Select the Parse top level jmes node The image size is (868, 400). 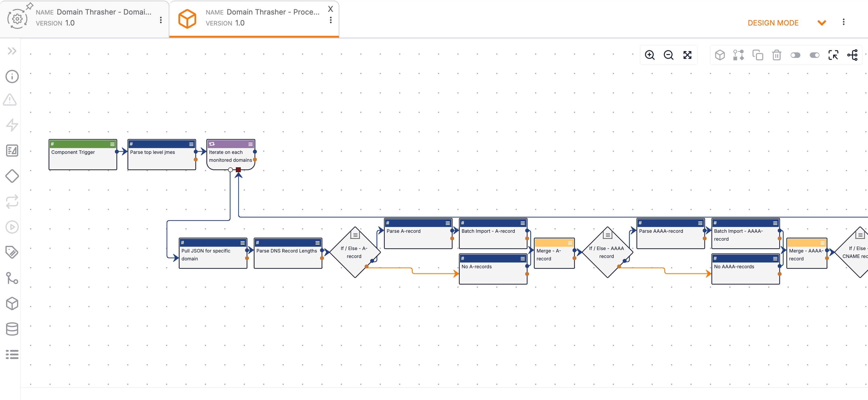click(x=162, y=155)
